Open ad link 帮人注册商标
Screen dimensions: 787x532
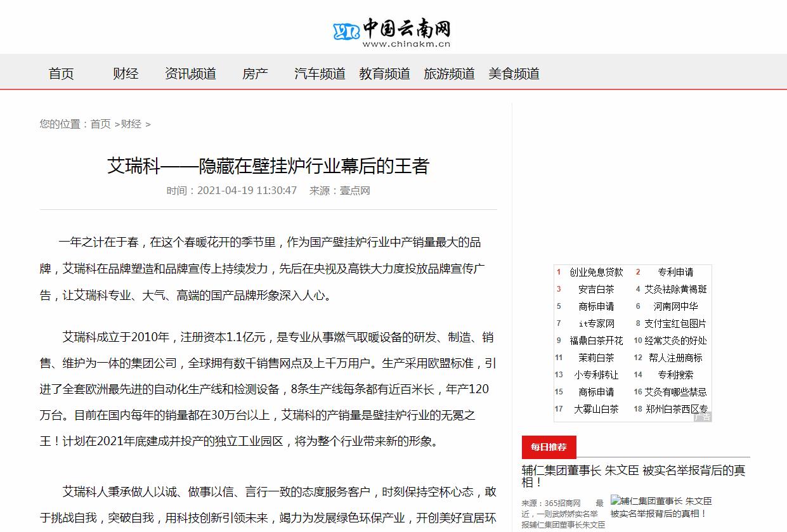(x=675, y=358)
